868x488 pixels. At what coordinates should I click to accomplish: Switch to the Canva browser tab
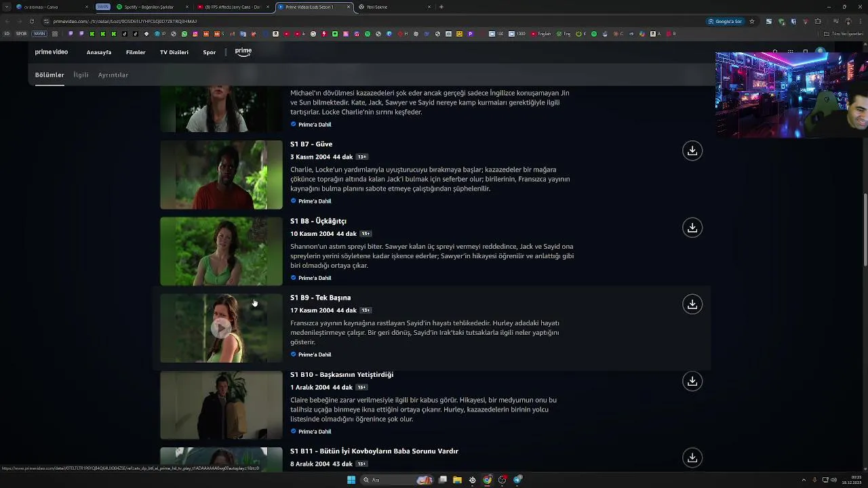point(51,7)
